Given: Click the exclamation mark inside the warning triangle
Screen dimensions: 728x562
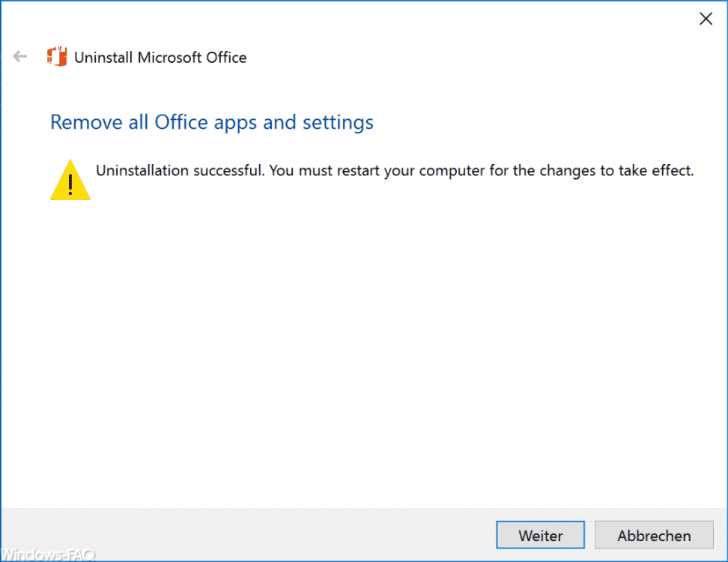Looking at the screenshot, I should pos(70,184).
